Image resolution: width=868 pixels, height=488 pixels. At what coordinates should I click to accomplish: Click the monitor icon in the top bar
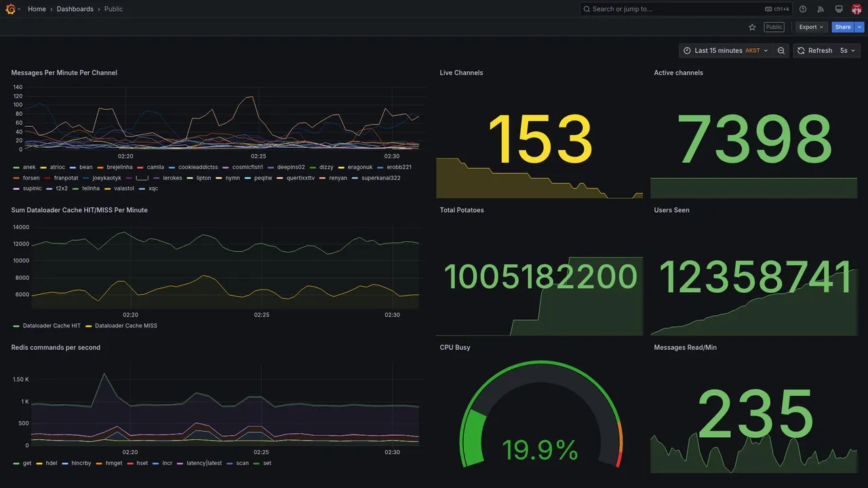839,9
